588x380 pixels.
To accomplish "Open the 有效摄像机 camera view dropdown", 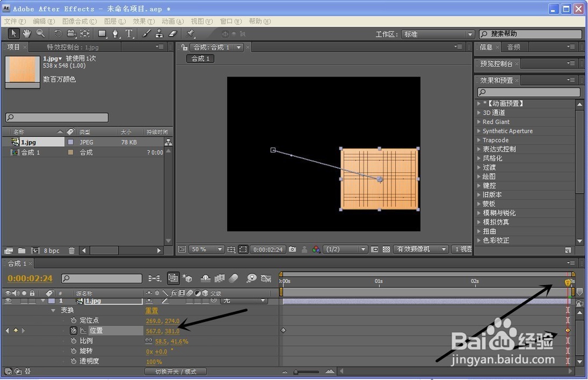I will (x=421, y=249).
